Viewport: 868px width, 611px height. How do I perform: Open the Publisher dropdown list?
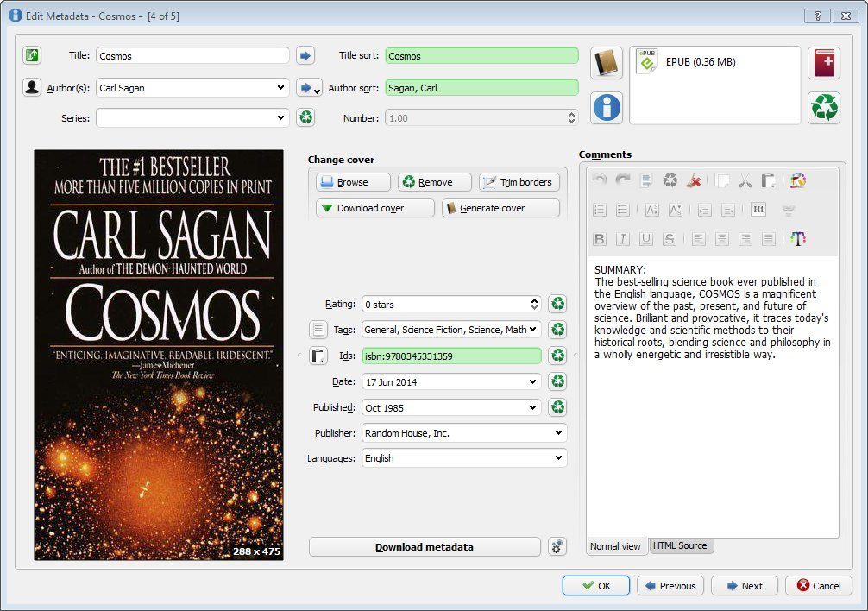pos(558,433)
